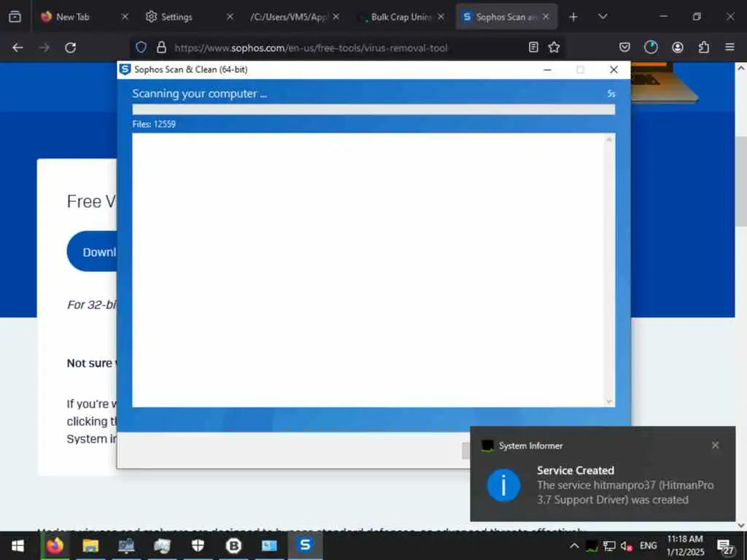Image resolution: width=747 pixels, height=560 pixels.
Task: Close the Sophos Scan browser tab
Action: coord(546,17)
